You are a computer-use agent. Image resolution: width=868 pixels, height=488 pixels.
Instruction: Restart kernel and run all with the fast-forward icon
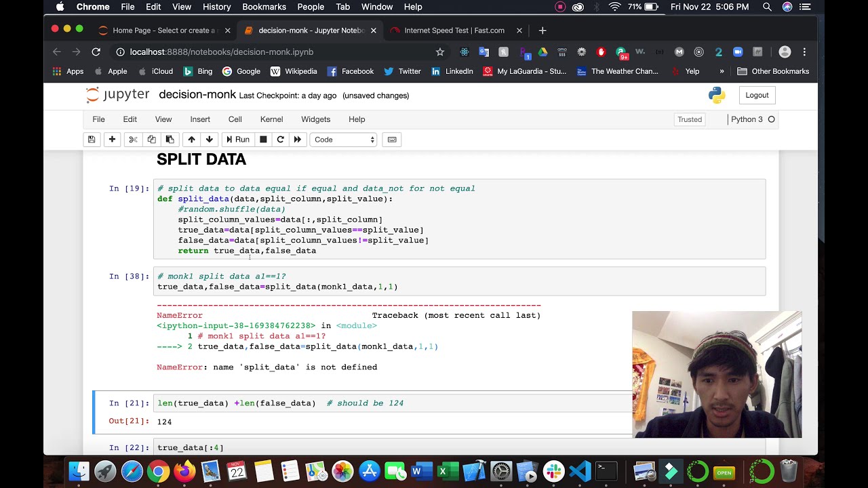point(297,140)
